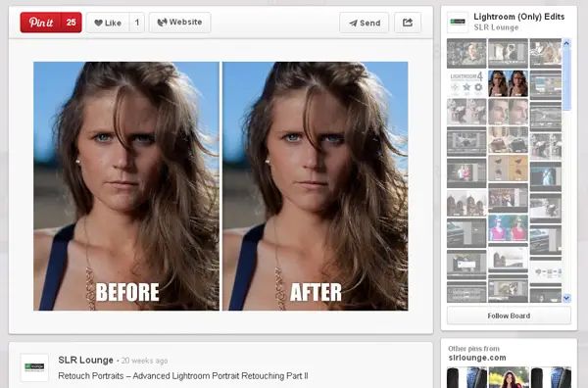Click the share arrow icon button
Screen dimensions: 588x388
point(408,23)
